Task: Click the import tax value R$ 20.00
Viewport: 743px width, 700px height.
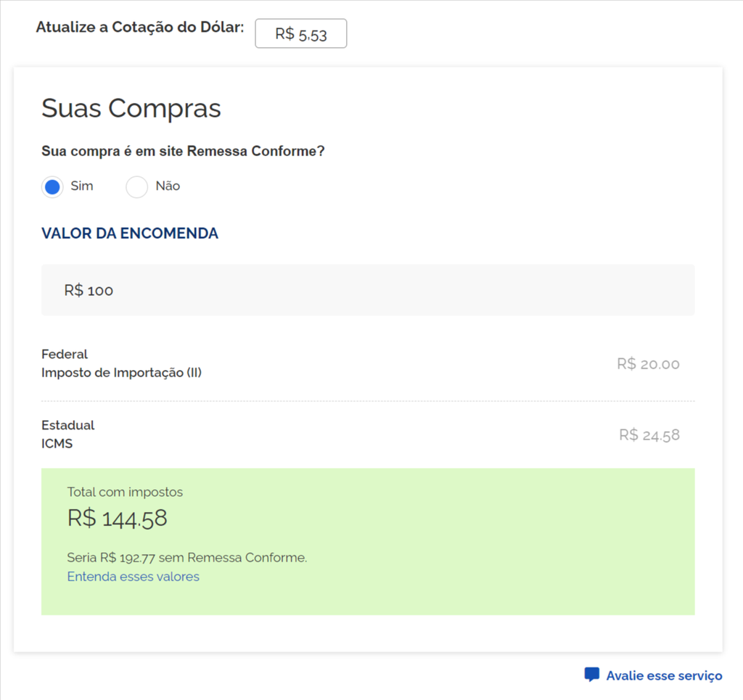Action: (648, 363)
